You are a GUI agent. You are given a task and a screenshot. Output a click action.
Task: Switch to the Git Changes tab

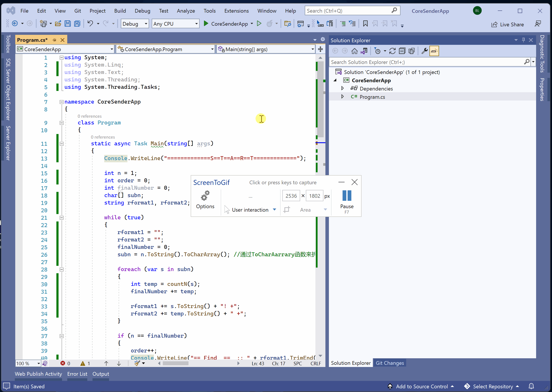pyautogui.click(x=389, y=363)
